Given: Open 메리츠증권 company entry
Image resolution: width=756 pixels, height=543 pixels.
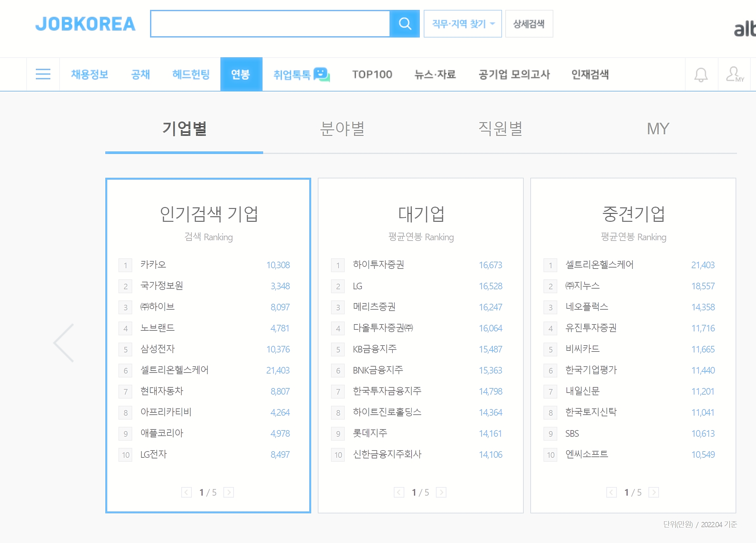Looking at the screenshot, I should point(374,306).
